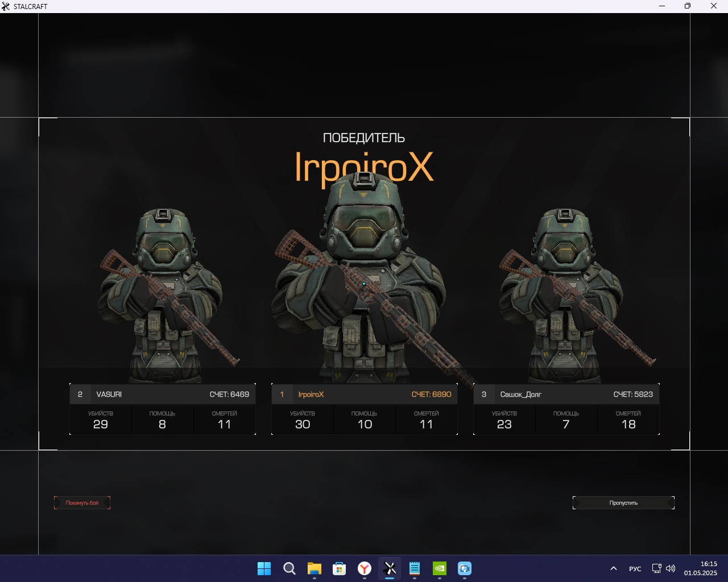Select the Сашок_Долг player name
This screenshot has height=582, width=728.
pos(521,394)
